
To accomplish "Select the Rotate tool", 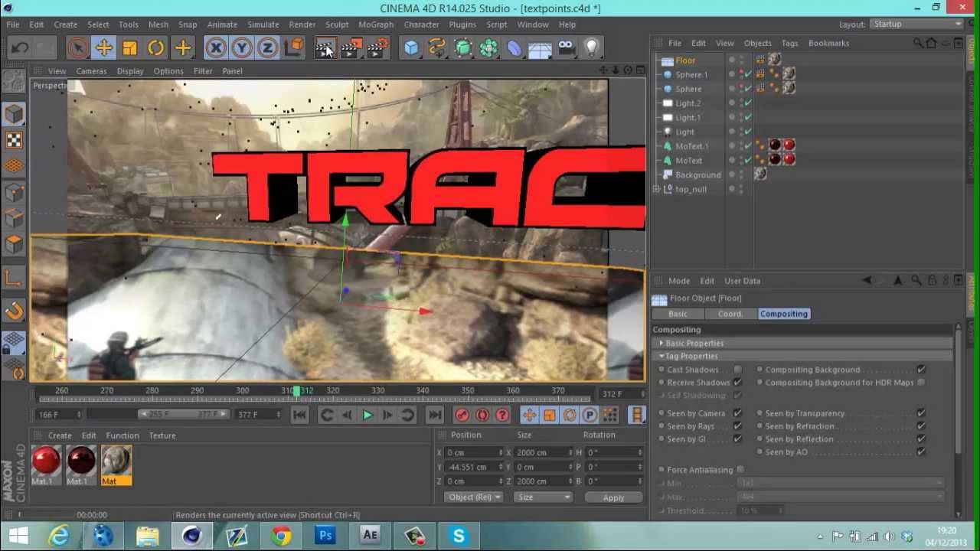I will [156, 49].
